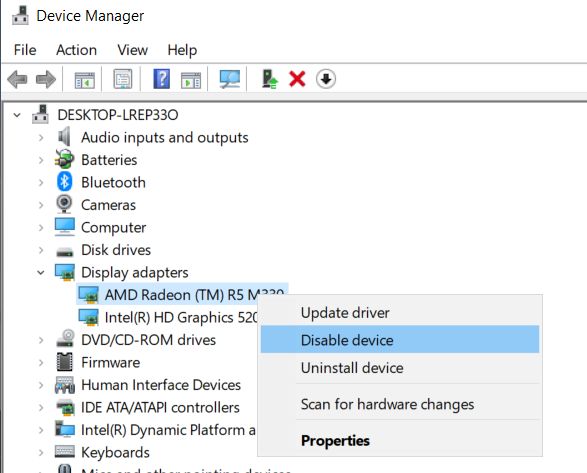Open the Properties sheet toolbar icon

123,79
